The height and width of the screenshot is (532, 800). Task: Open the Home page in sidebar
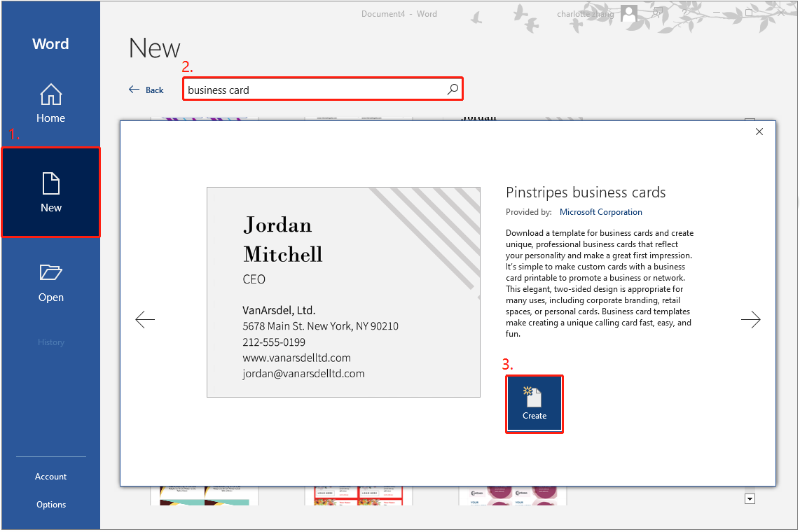pyautogui.click(x=50, y=104)
